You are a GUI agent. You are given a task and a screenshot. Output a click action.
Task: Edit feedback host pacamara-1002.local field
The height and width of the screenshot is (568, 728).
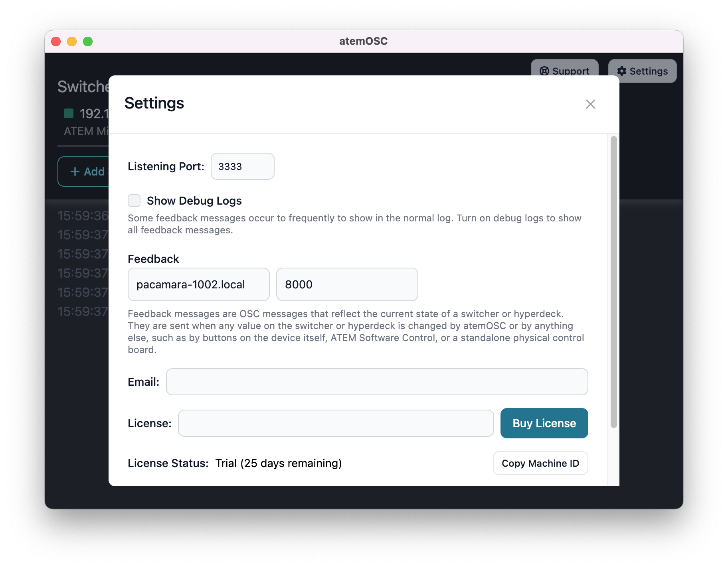[198, 284]
